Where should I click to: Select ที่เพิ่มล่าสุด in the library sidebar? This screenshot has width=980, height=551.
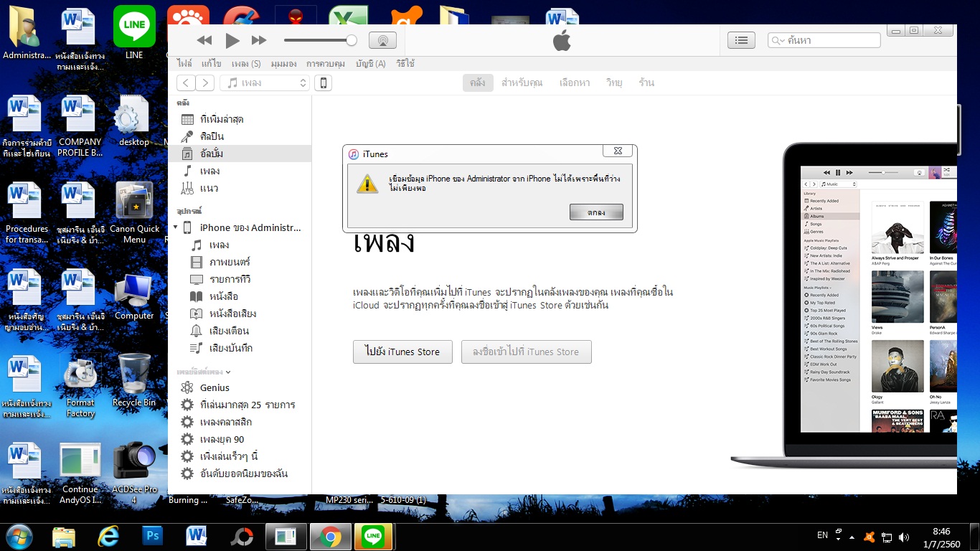(240, 119)
